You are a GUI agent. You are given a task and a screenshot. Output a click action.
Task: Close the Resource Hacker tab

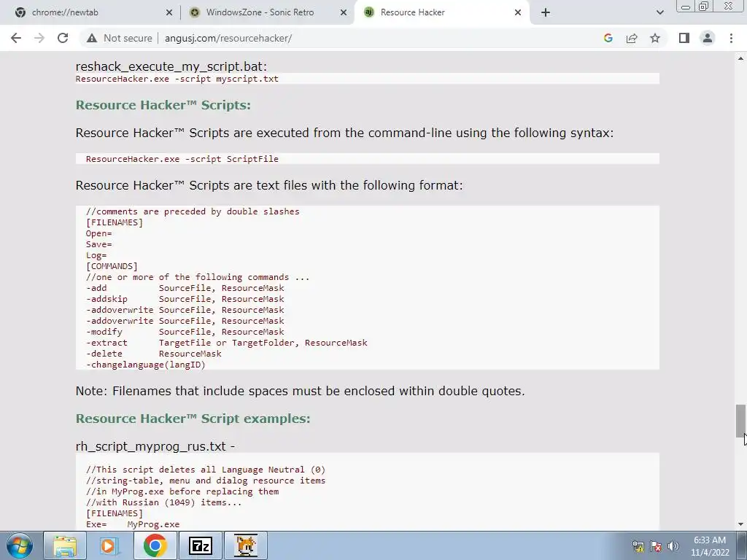[518, 12]
